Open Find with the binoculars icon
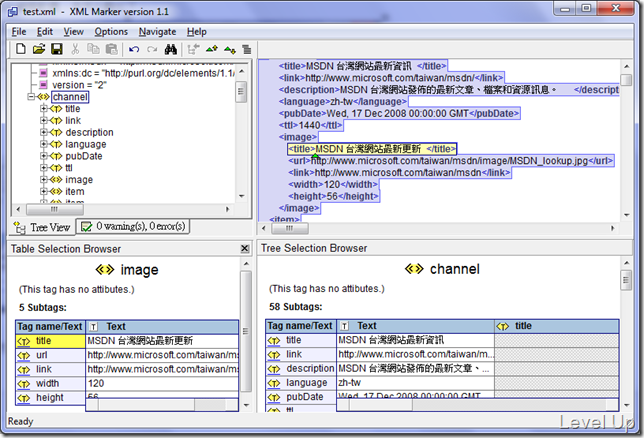The image size is (644, 438). click(170, 49)
